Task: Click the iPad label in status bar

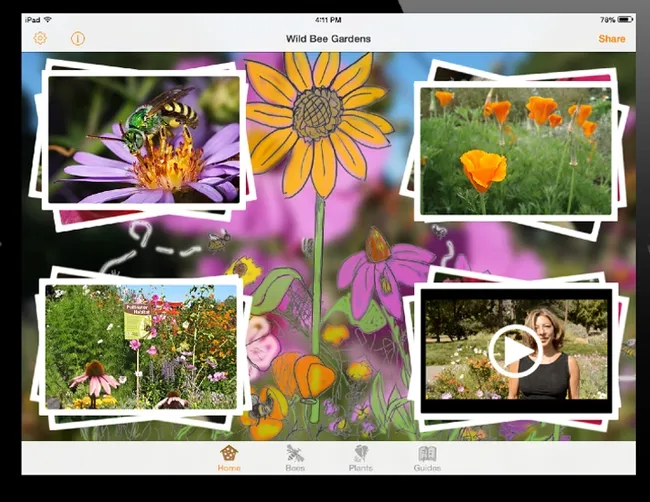Action: pos(33,19)
